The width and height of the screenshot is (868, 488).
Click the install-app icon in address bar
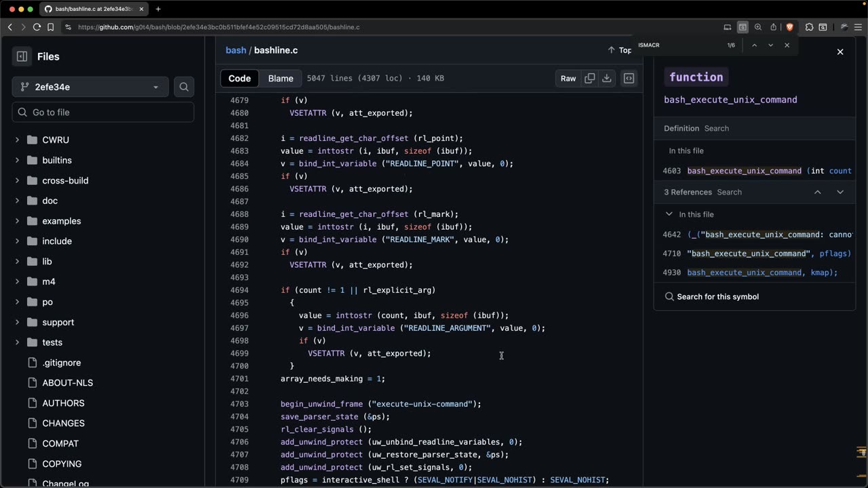728,27
